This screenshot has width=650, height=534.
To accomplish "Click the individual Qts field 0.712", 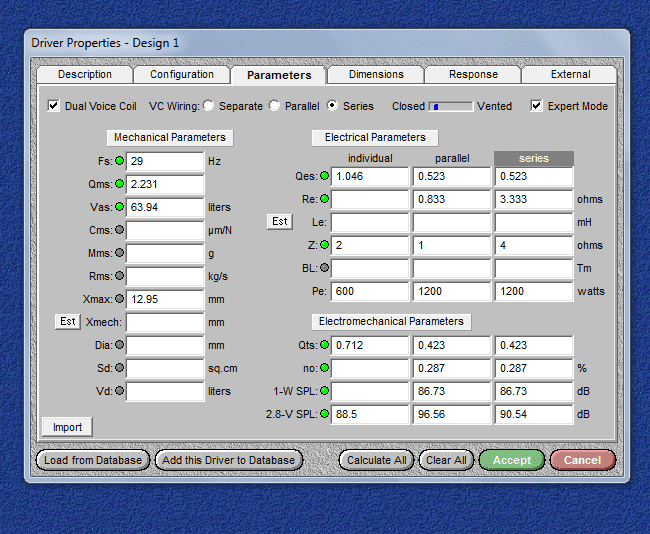I will tap(370, 345).
